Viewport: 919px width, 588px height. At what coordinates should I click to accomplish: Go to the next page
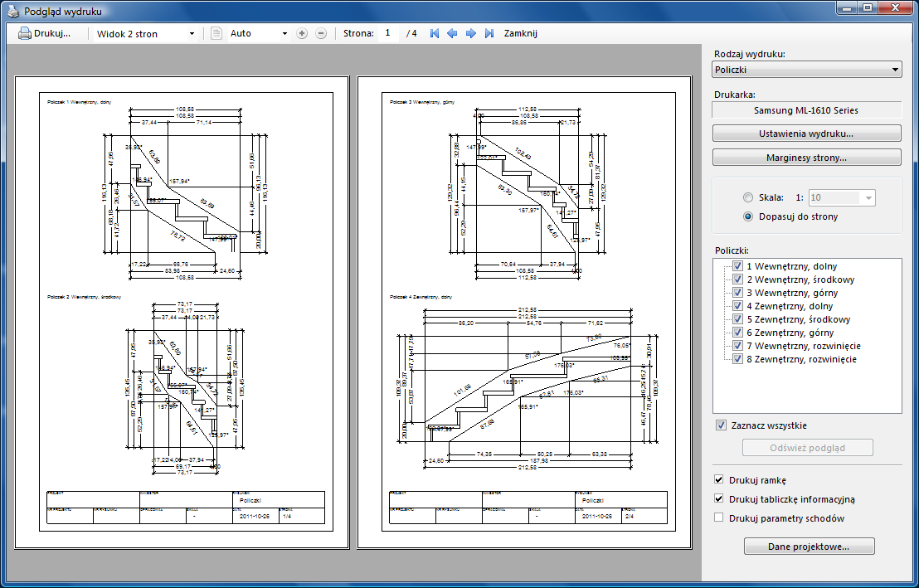pos(470,34)
